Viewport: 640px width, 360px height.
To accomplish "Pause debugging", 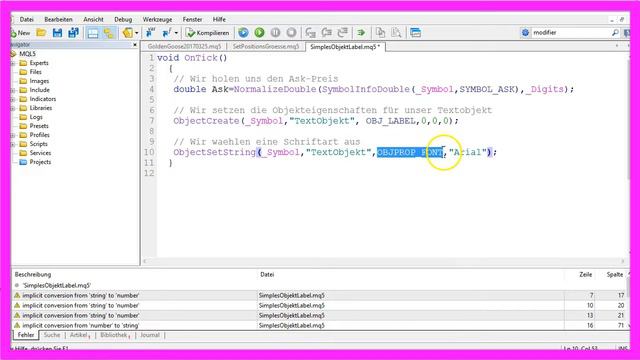I will pos(276,33).
